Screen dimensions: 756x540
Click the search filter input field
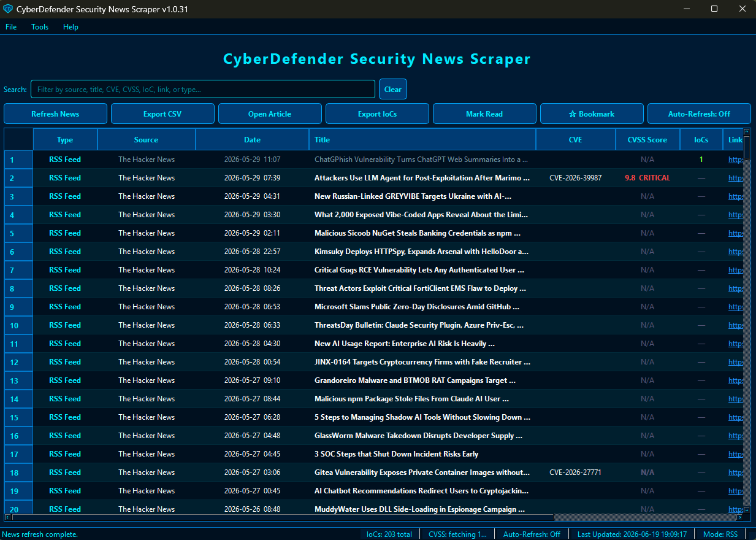203,89
